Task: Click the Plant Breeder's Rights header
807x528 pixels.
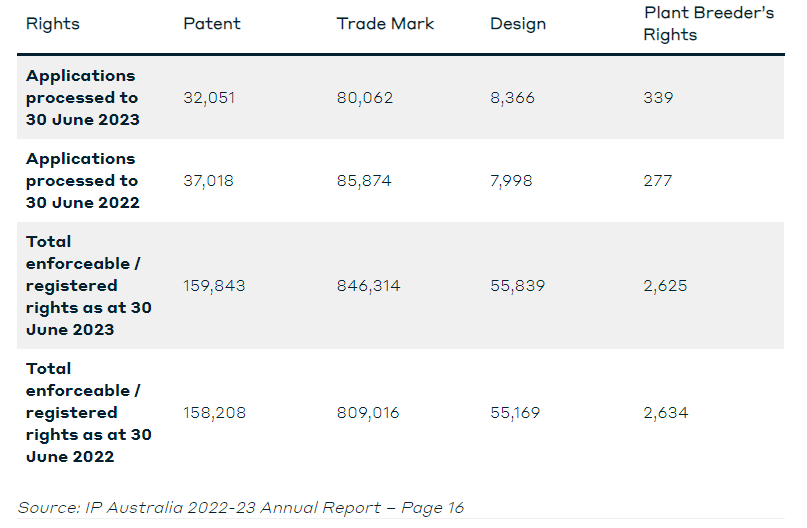Action: (x=708, y=24)
